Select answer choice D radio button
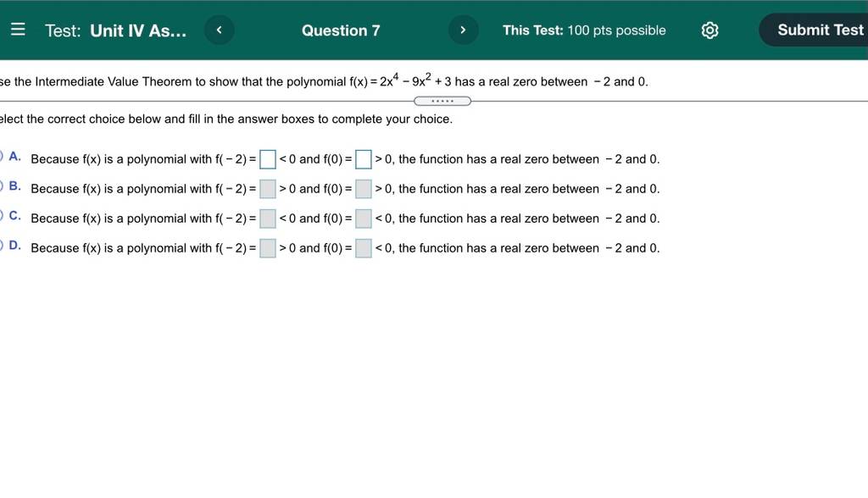The height and width of the screenshot is (498, 868). [x=1, y=245]
